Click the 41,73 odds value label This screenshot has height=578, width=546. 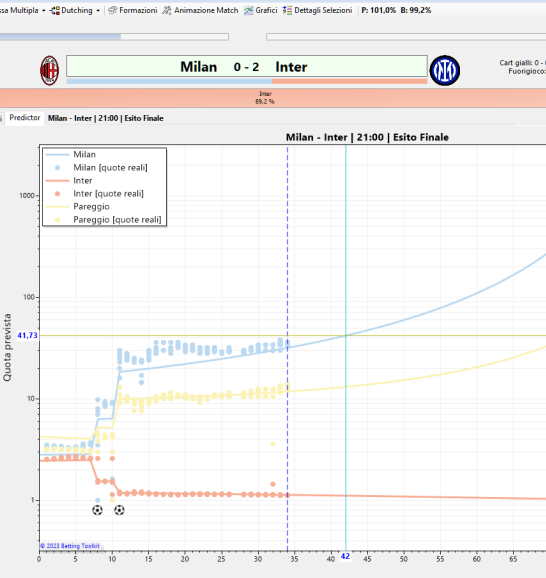point(28,335)
